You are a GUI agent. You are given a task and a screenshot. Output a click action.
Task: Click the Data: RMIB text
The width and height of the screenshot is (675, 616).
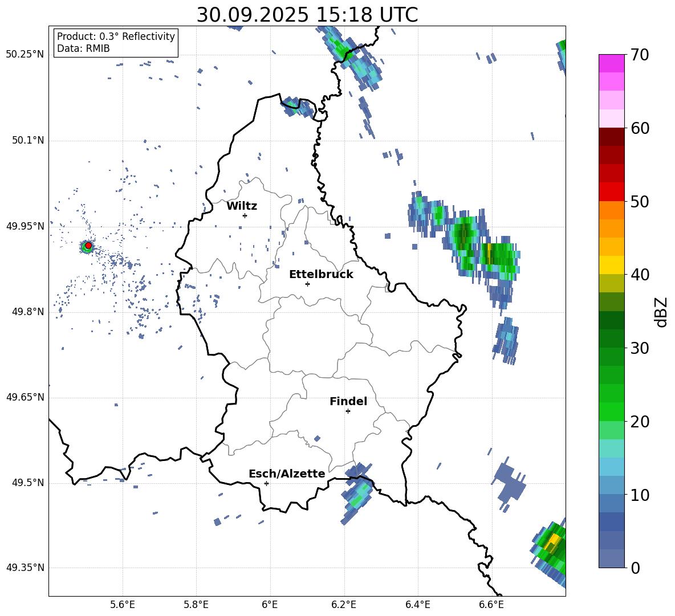(83, 48)
